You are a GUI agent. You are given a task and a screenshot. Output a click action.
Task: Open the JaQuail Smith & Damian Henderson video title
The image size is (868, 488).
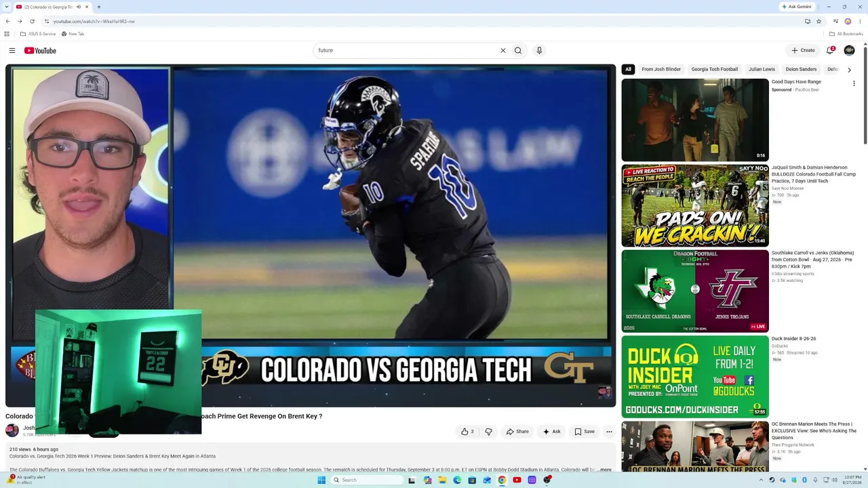[814, 174]
